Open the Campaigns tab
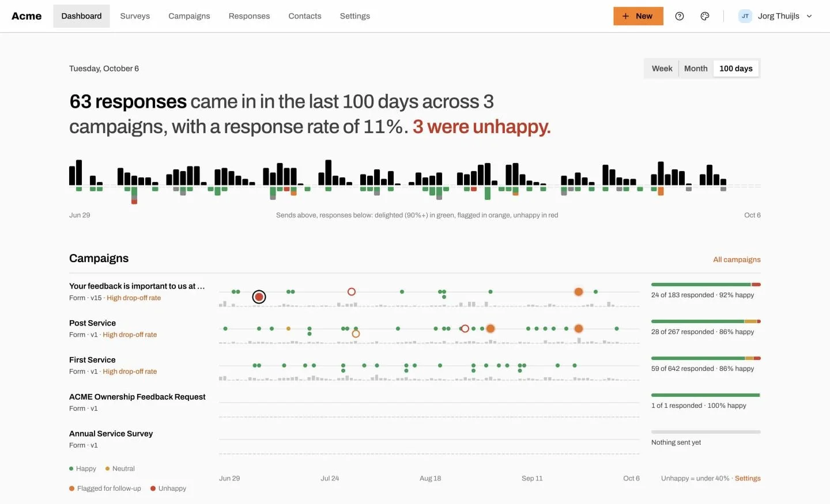This screenshot has width=830, height=504. click(189, 16)
